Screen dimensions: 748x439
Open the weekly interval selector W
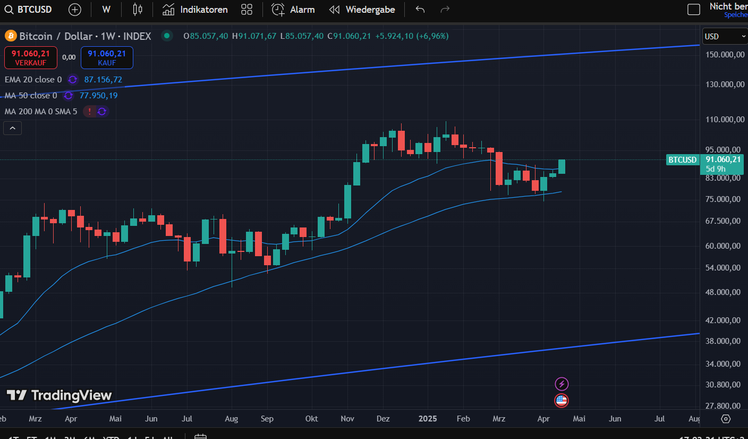pyautogui.click(x=106, y=10)
